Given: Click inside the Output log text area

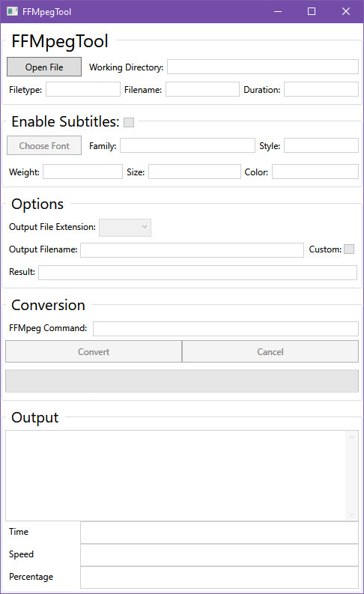Looking at the screenshot, I should click(x=176, y=476).
